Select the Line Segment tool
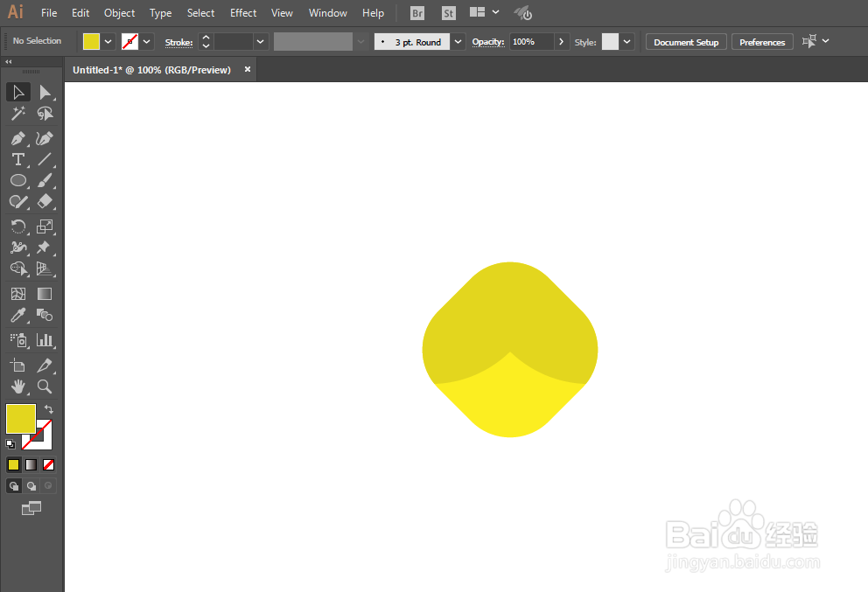The width and height of the screenshot is (868, 592). coord(45,159)
